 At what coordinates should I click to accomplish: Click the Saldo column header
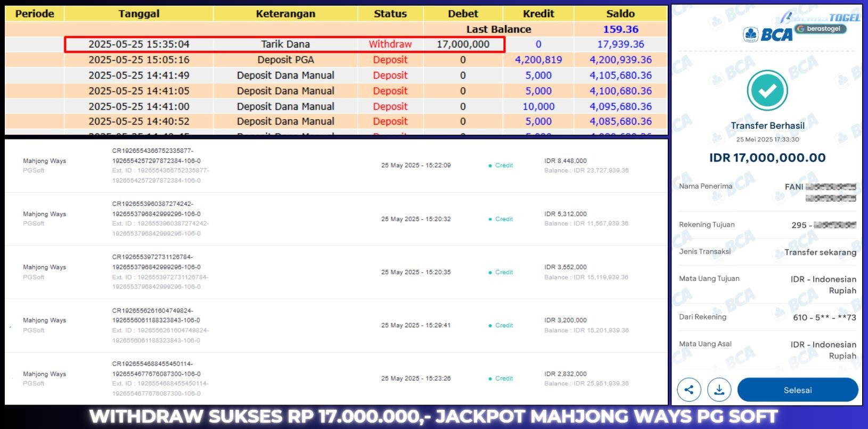[620, 14]
